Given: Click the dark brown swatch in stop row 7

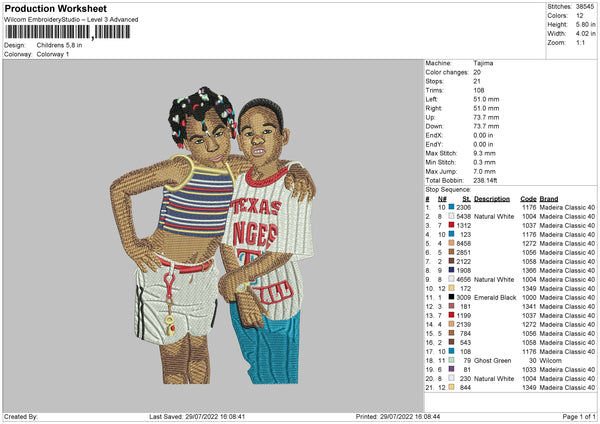Looking at the screenshot, I should coord(452,261).
